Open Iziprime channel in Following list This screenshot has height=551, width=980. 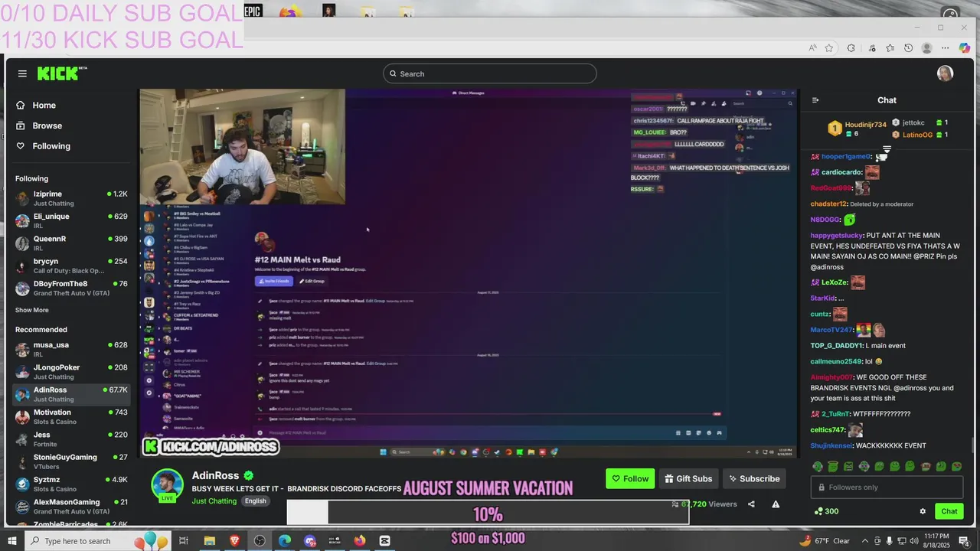click(71, 198)
